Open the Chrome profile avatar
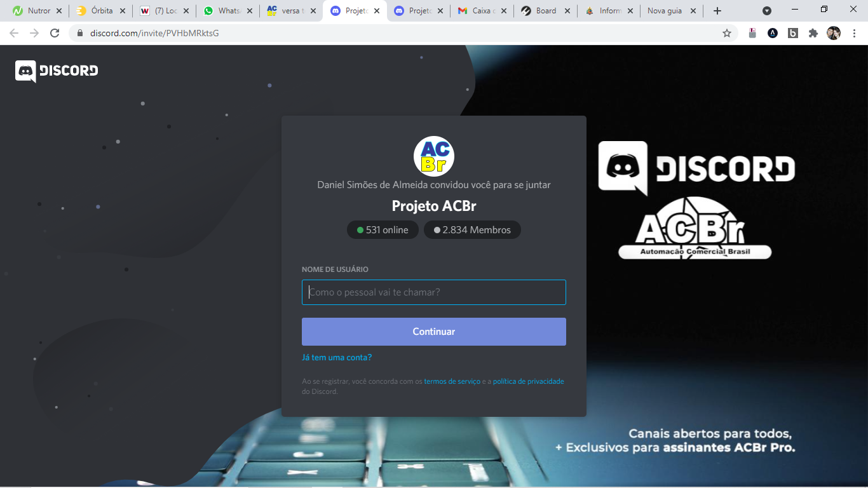Viewport: 868px width, 488px height. click(834, 33)
